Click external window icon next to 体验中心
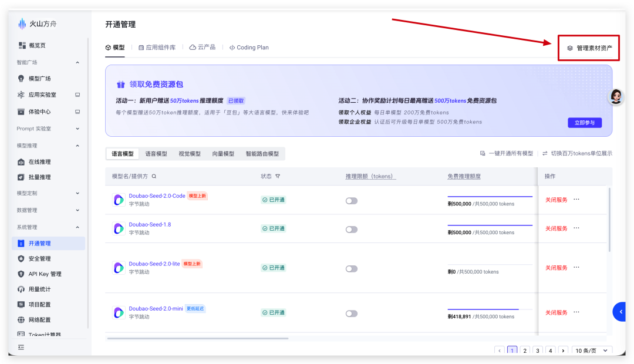This screenshot has height=364, width=634. coord(77,112)
